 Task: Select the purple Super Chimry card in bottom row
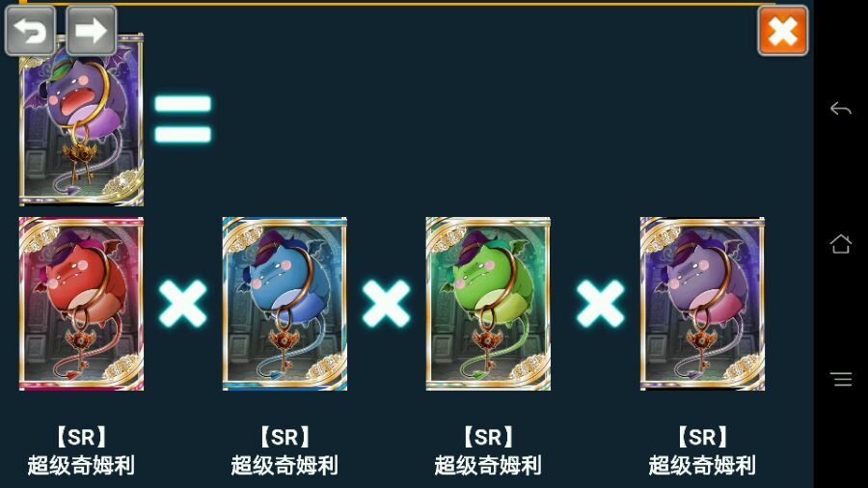pyautogui.click(x=702, y=304)
